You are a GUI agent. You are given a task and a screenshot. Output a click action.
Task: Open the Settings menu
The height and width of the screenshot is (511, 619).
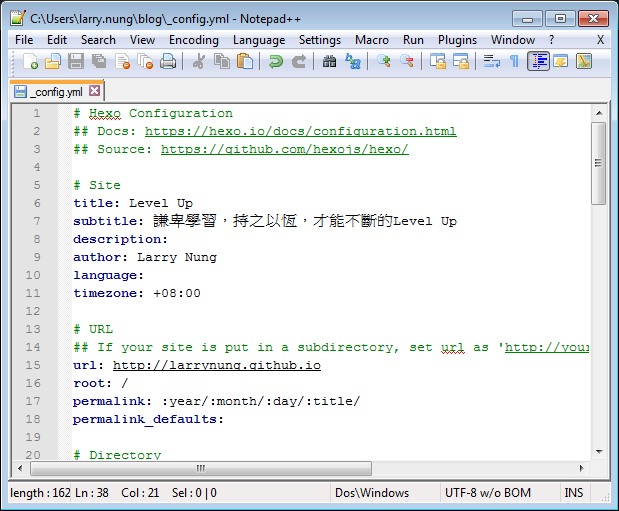(x=320, y=40)
